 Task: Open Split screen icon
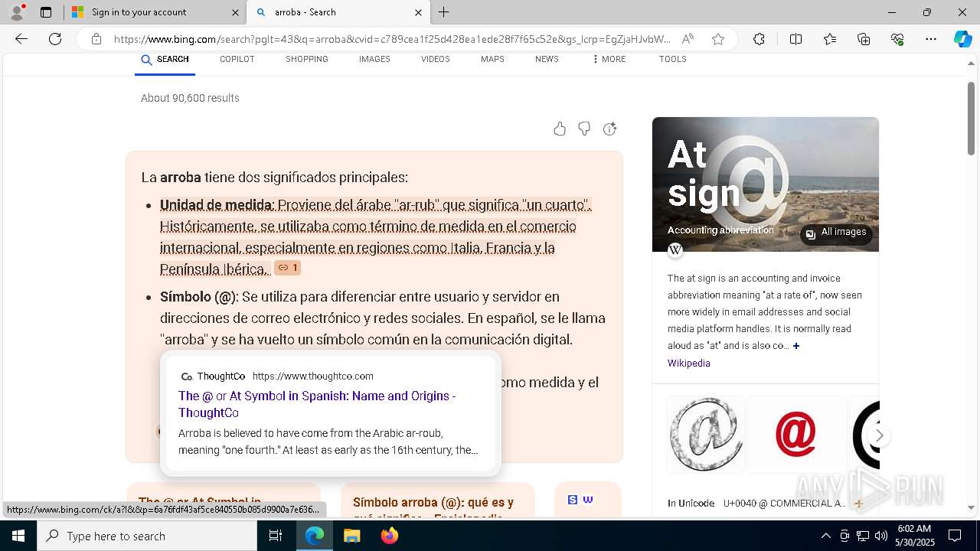click(795, 39)
